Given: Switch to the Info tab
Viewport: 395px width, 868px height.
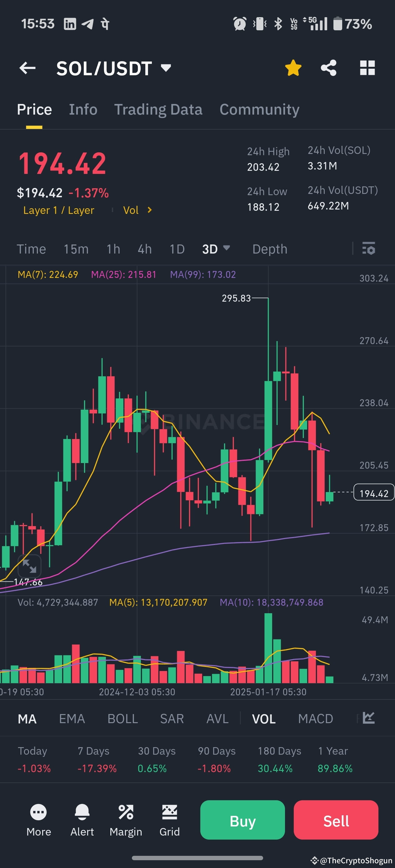Looking at the screenshot, I should (83, 110).
